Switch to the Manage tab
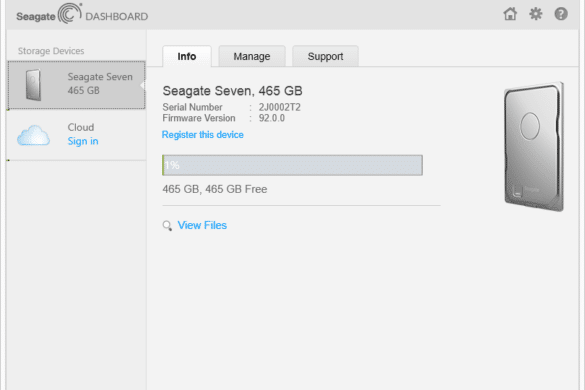This screenshot has height=390, width=585. (x=252, y=56)
